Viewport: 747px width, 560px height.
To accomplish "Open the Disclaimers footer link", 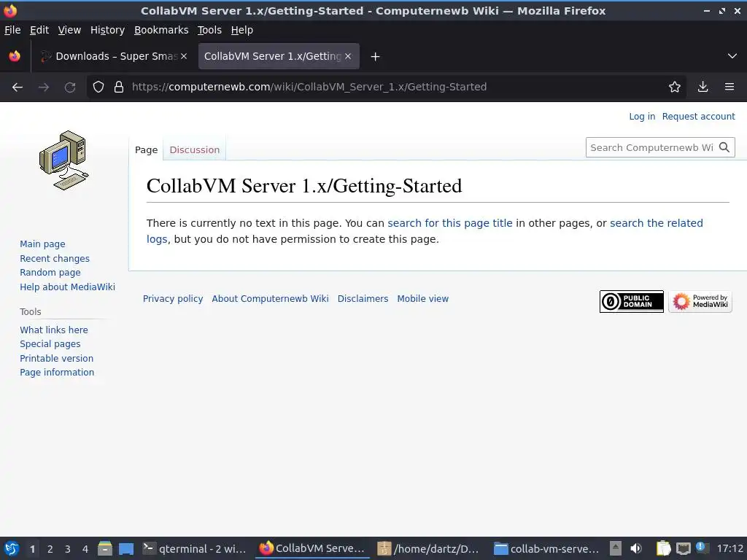I will [363, 298].
